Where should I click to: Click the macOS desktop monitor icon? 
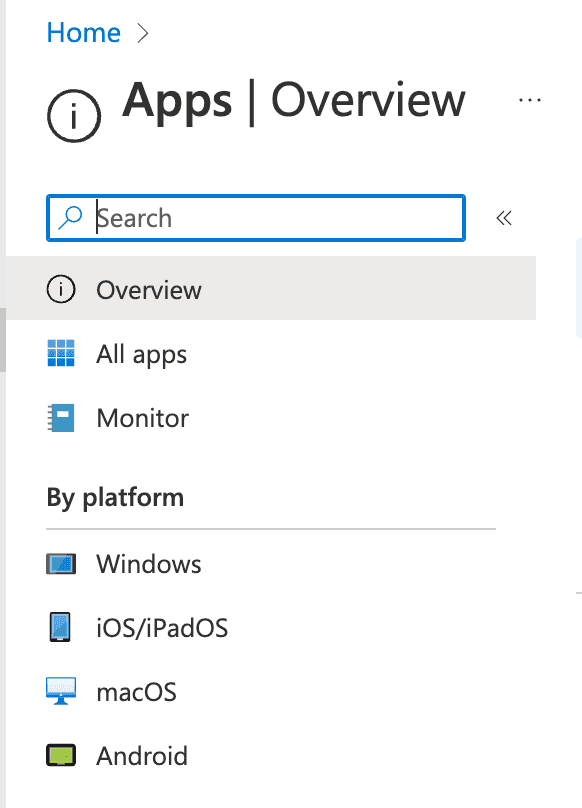point(61,691)
